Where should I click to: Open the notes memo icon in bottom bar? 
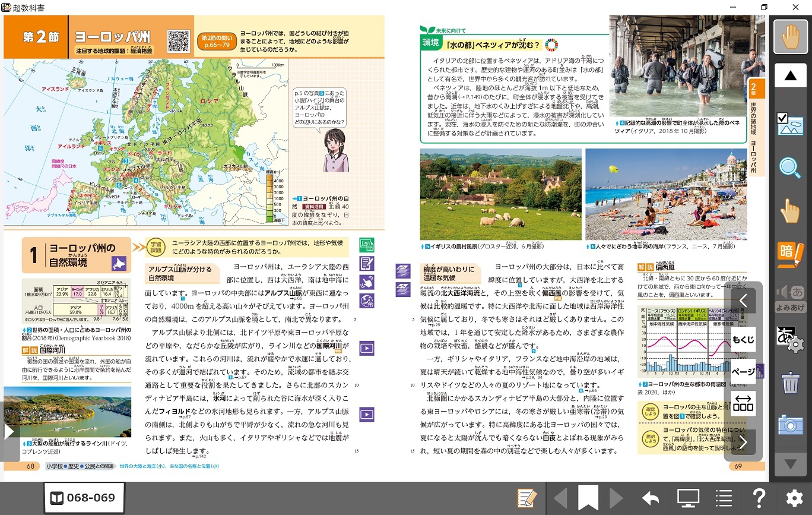(x=526, y=498)
